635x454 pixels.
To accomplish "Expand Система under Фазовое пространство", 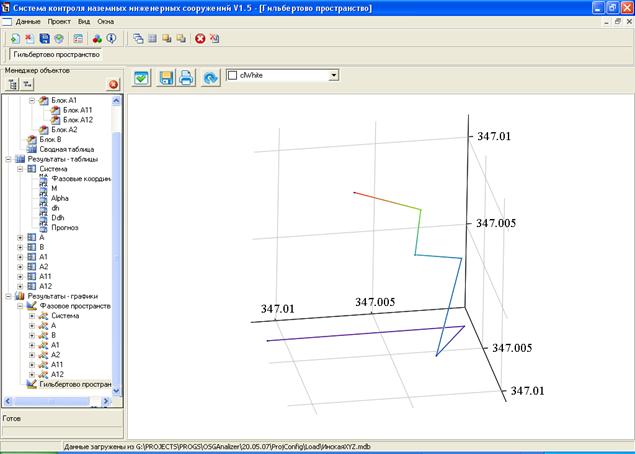I will pyautogui.click(x=32, y=316).
